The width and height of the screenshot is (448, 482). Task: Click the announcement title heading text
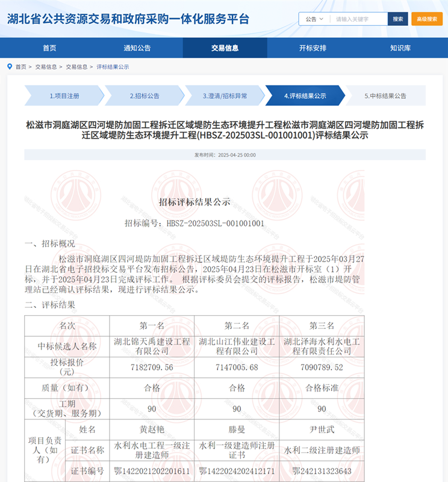coord(225,130)
